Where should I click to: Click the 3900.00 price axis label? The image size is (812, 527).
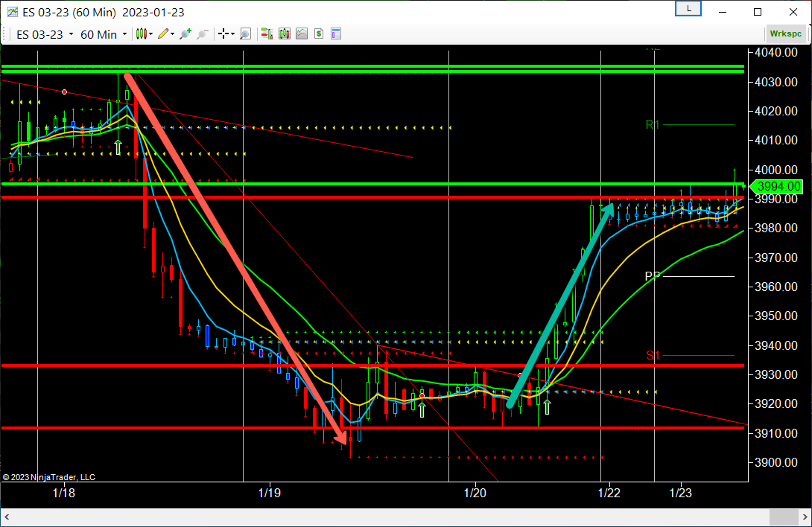(775, 463)
